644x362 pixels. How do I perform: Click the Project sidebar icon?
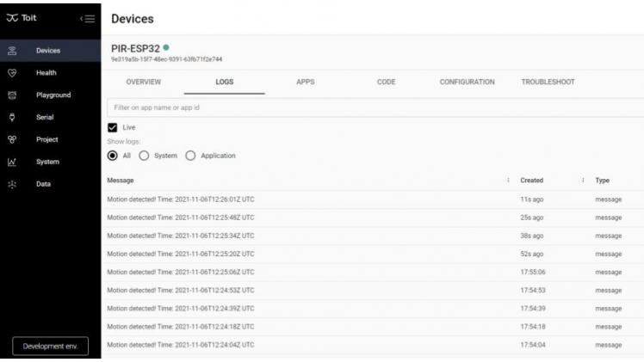pos(12,139)
